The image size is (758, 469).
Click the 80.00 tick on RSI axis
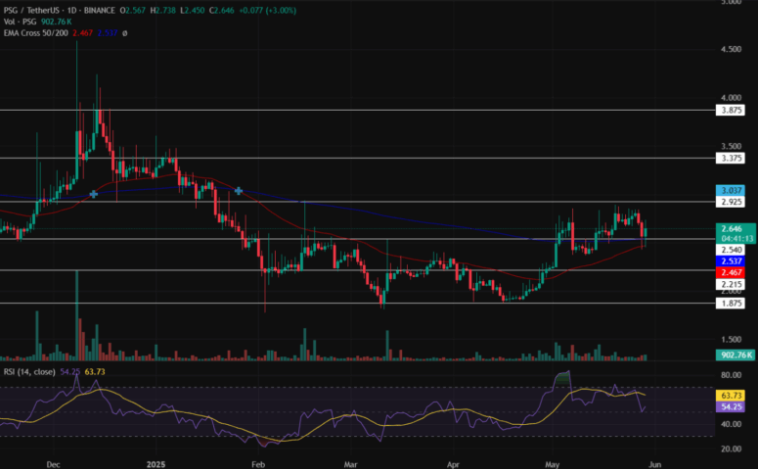coord(731,375)
